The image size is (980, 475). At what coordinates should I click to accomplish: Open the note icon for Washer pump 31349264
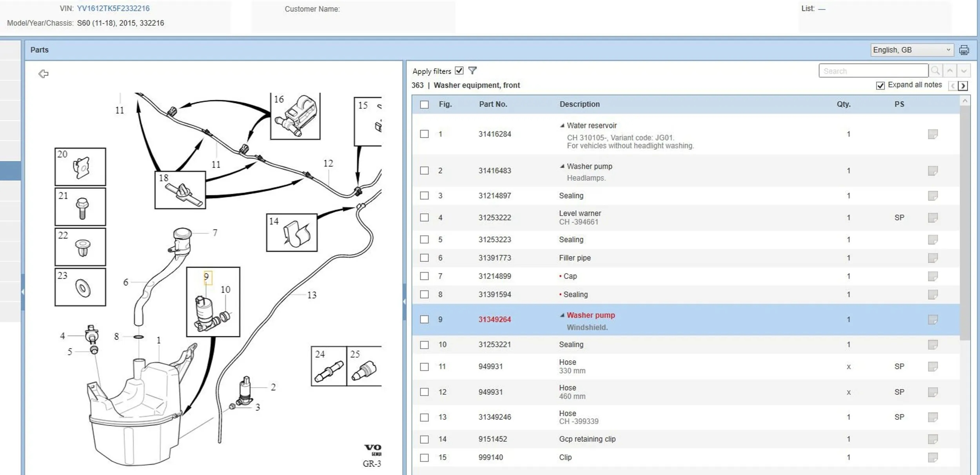coord(933,320)
